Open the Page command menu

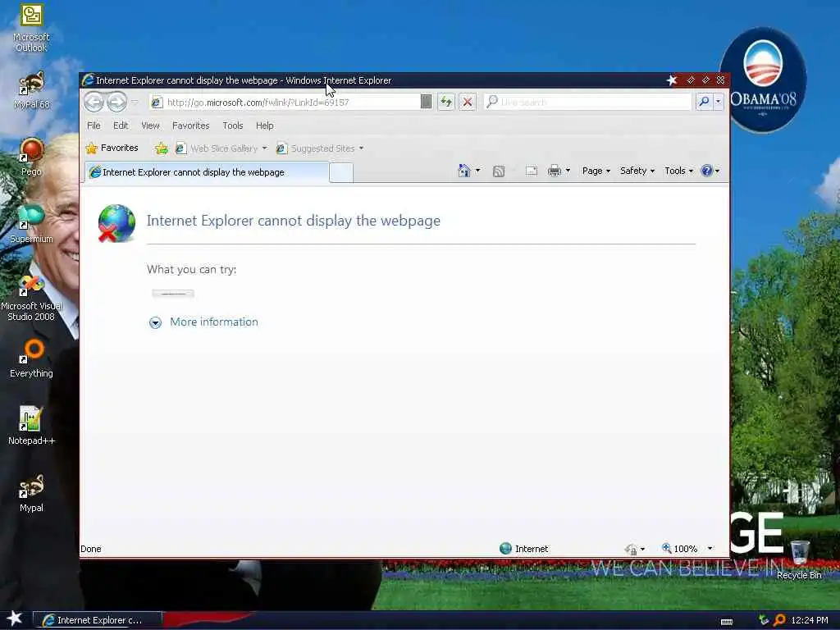click(x=596, y=171)
